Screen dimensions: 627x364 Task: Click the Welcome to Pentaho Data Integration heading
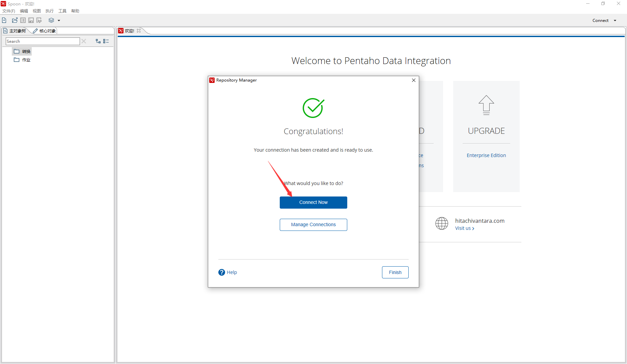(x=371, y=61)
